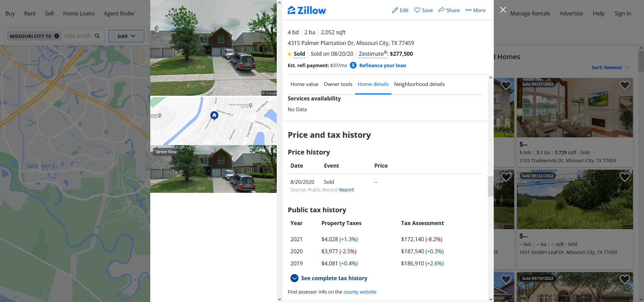Open the More options menu
This screenshot has width=644, height=302.
[x=475, y=10]
